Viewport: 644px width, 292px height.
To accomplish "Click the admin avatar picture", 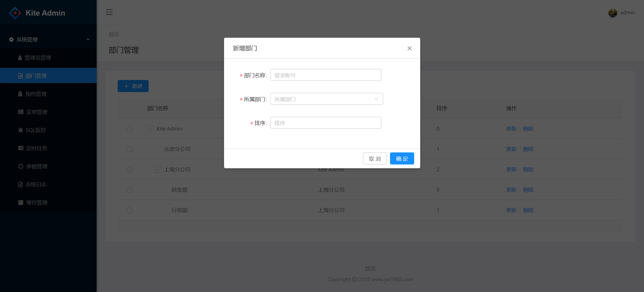I will pyautogui.click(x=613, y=13).
